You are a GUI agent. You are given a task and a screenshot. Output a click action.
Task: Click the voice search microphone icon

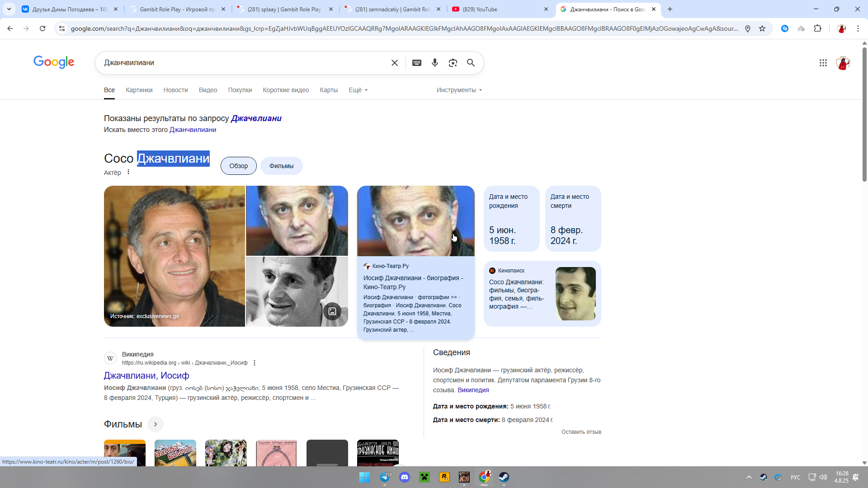[x=434, y=63]
